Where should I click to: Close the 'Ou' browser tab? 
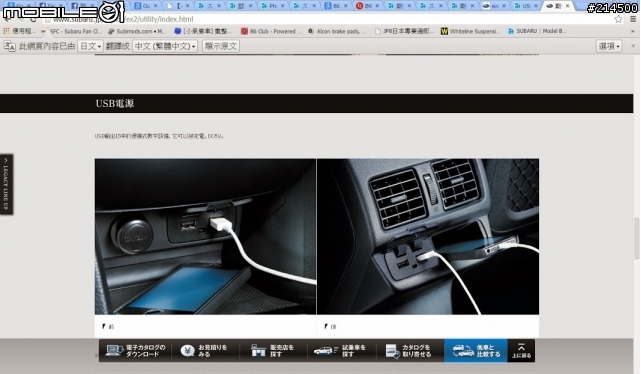coord(155,6)
